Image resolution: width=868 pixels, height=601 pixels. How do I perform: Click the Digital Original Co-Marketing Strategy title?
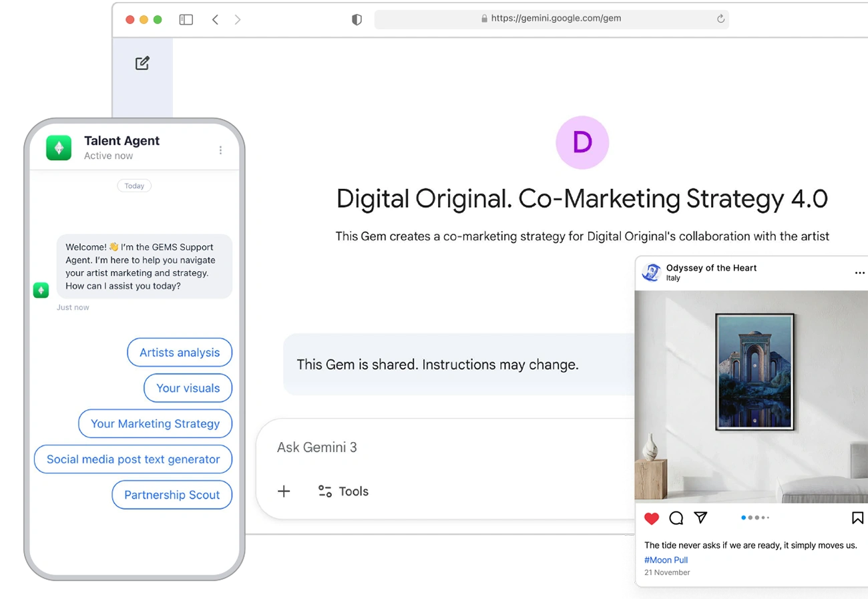(582, 198)
